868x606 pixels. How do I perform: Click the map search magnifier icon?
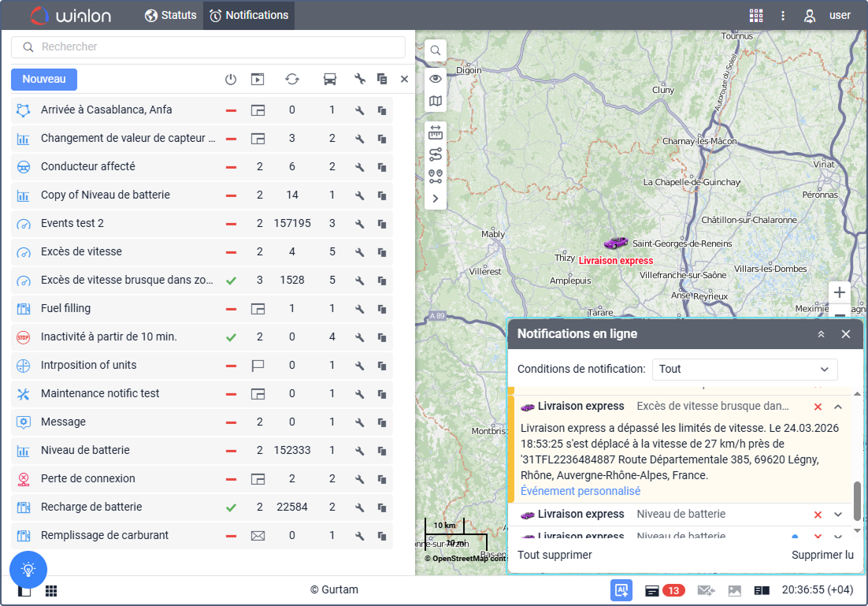tap(436, 51)
